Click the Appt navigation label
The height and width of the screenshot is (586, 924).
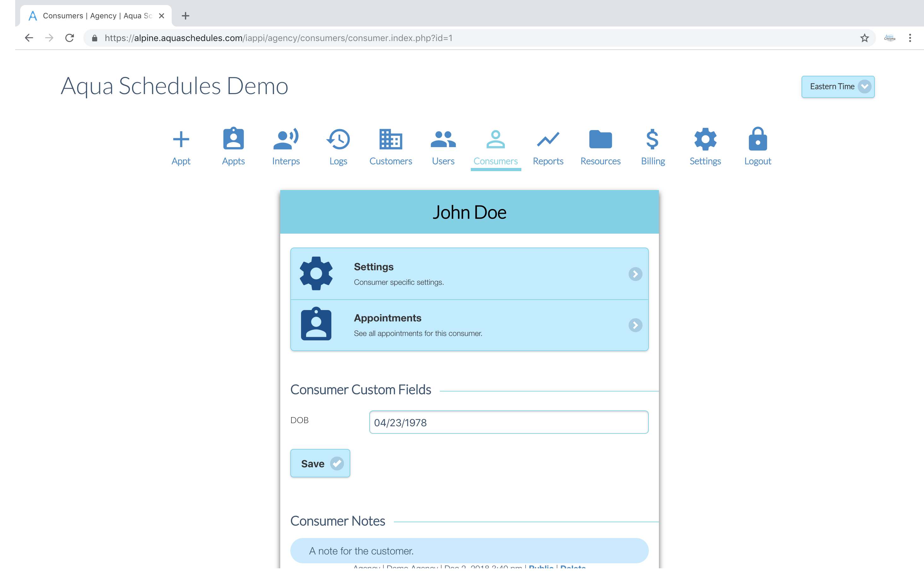click(x=181, y=161)
